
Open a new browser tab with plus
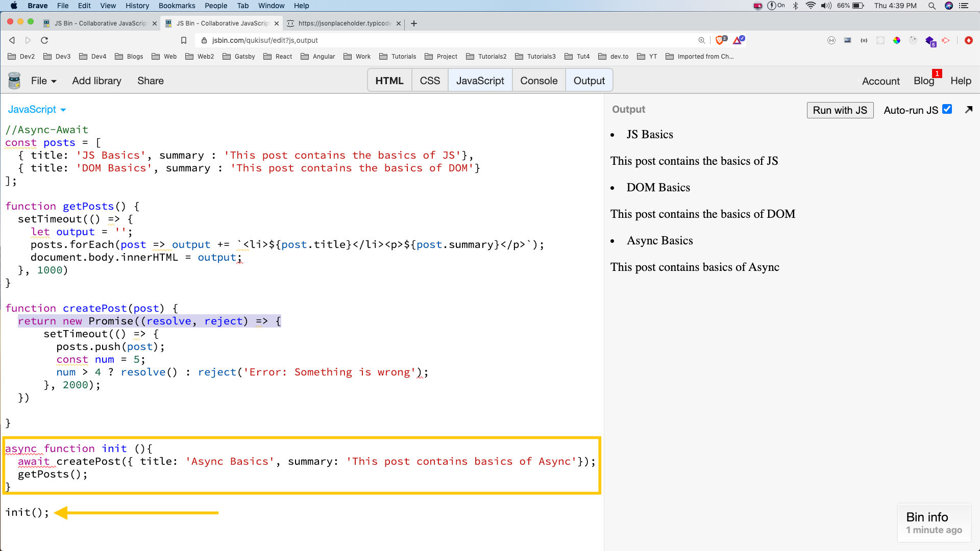(x=414, y=23)
